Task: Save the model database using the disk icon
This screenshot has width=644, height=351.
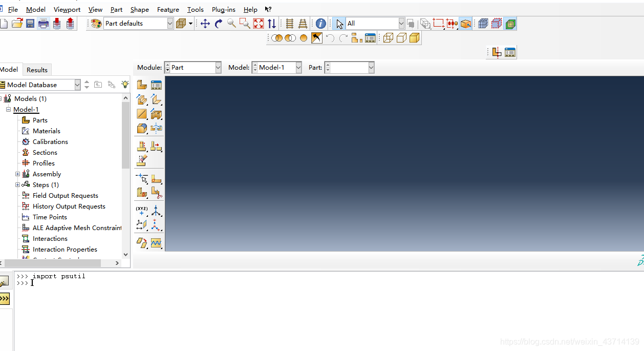Action: (30, 24)
